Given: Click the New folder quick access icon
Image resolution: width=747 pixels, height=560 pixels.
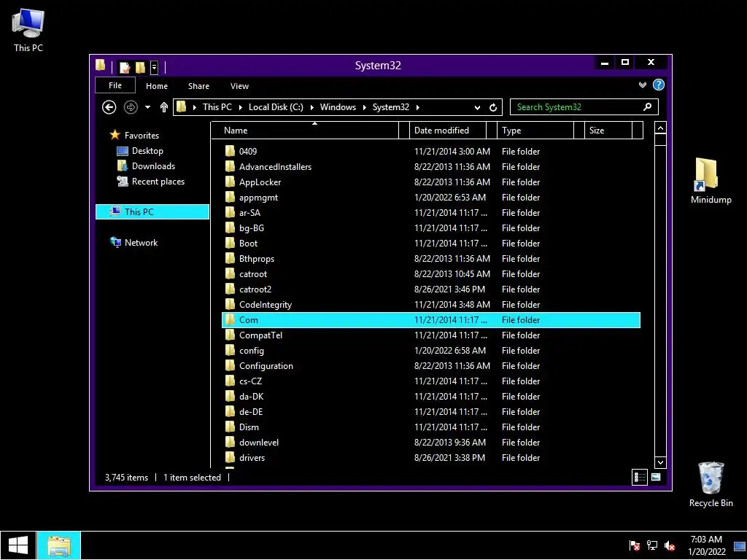Looking at the screenshot, I should 140,68.
